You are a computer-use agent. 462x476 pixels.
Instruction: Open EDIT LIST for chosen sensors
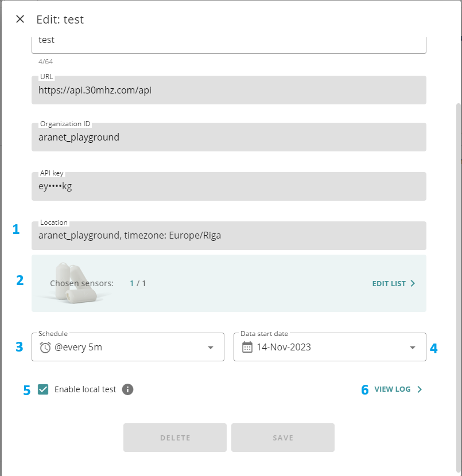(x=389, y=283)
